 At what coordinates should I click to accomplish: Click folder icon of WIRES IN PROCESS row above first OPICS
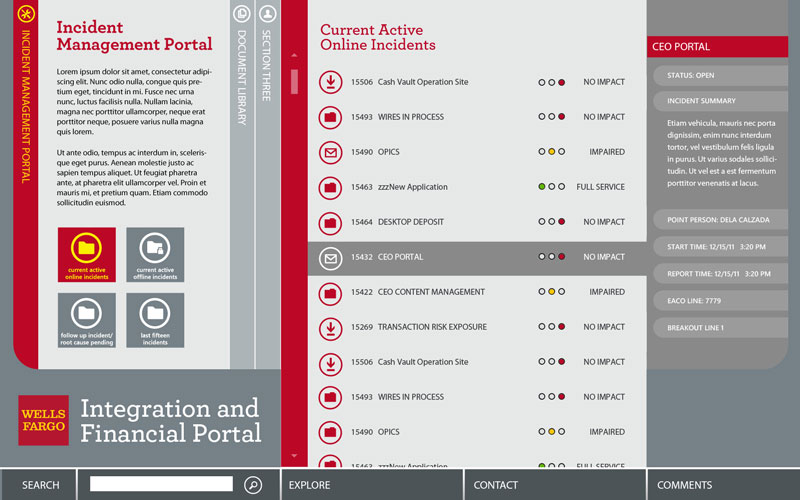[331, 117]
